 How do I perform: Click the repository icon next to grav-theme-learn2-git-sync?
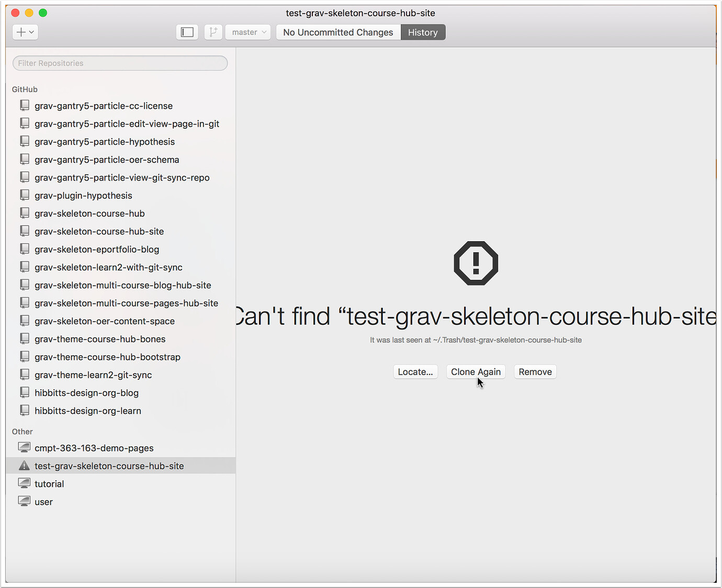[x=25, y=375]
